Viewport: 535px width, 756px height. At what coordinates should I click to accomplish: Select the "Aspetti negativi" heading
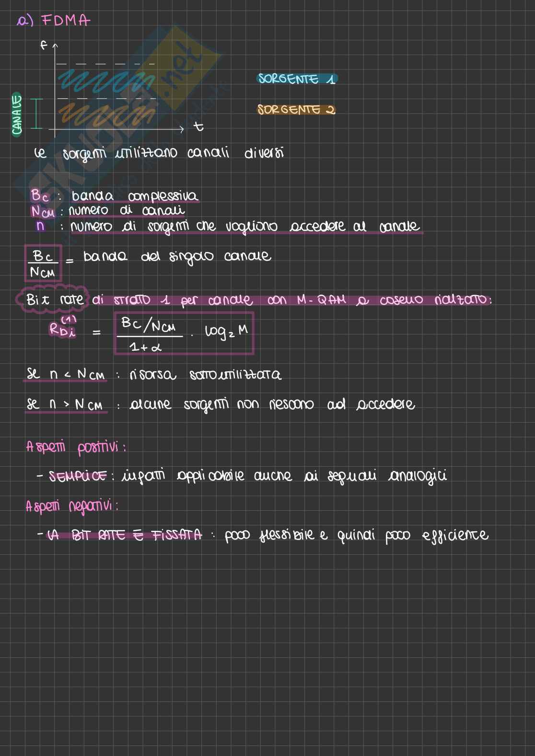(x=72, y=506)
